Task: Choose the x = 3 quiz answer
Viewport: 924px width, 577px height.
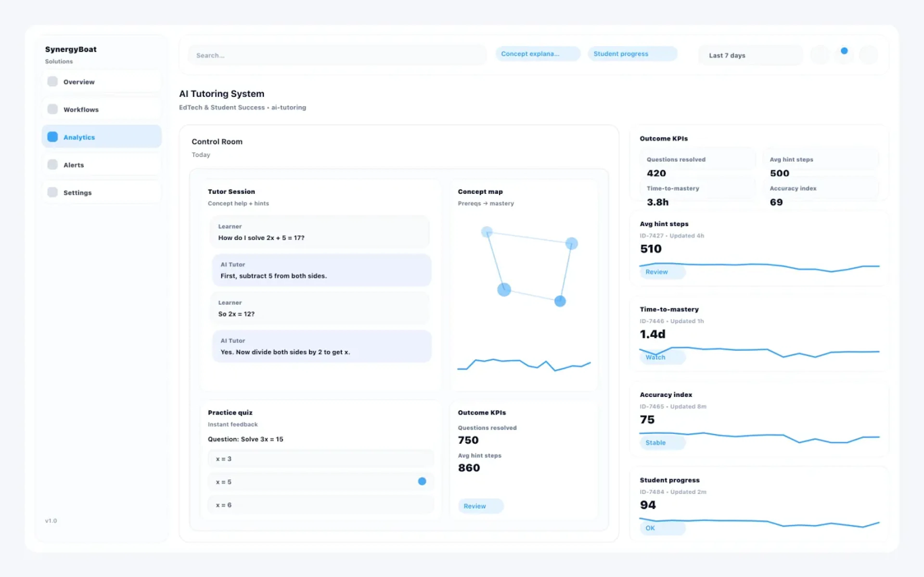Action: click(x=320, y=459)
